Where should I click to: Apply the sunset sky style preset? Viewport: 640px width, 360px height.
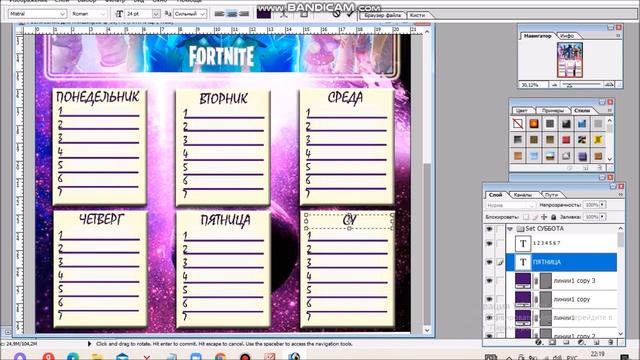click(x=550, y=156)
